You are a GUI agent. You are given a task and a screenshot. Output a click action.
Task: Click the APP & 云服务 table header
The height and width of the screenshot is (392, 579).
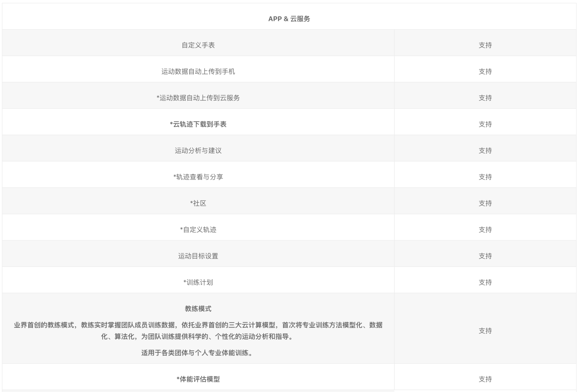pyautogui.click(x=289, y=19)
